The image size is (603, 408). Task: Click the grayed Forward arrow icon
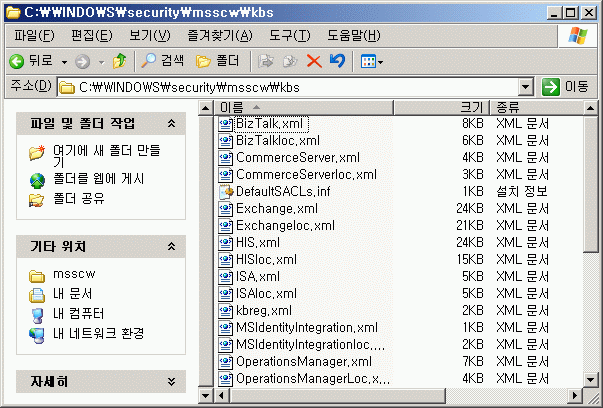(82, 62)
